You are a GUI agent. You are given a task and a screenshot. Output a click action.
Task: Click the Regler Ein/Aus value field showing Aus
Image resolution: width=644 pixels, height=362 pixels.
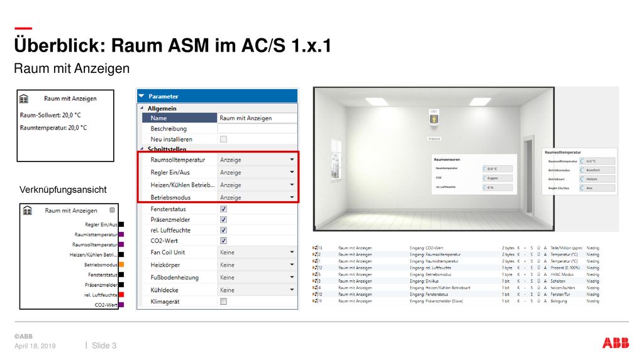pos(597,188)
